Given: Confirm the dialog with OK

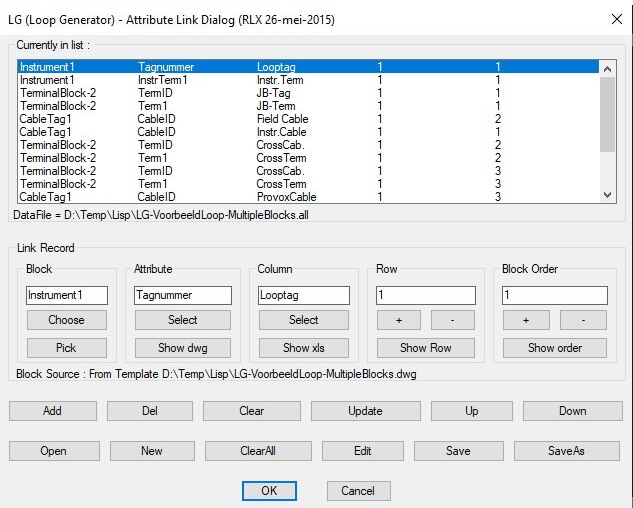Looking at the screenshot, I should 269,491.
